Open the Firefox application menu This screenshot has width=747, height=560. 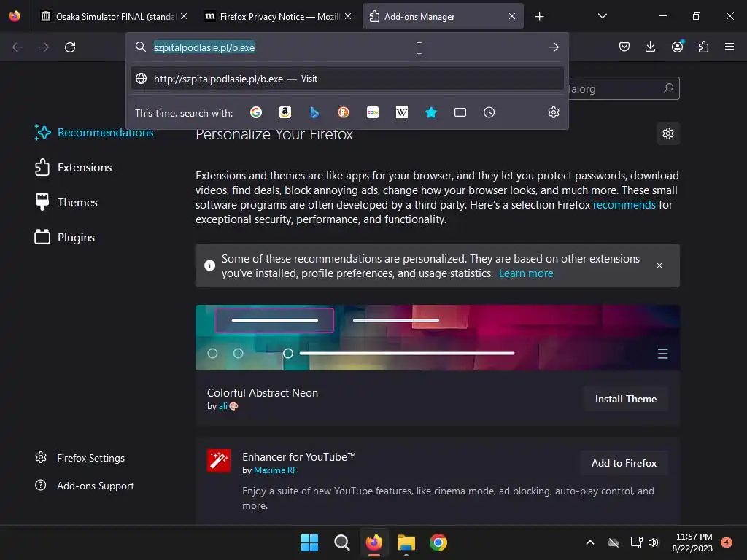tap(729, 47)
